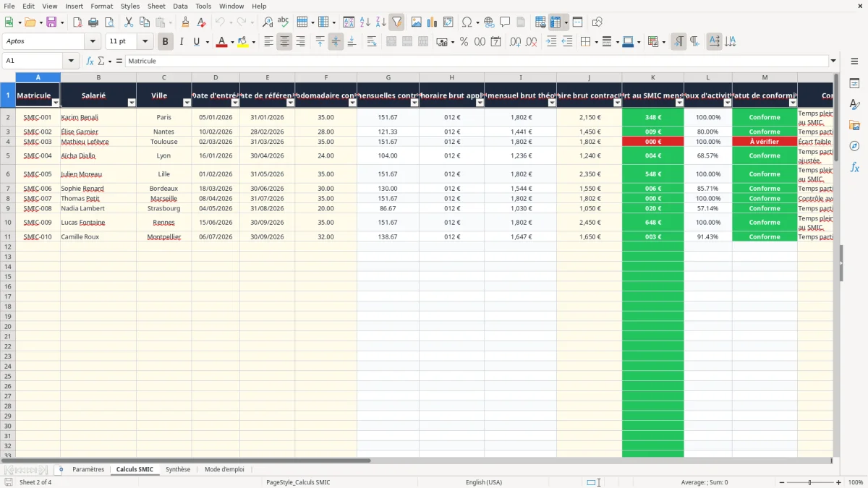This screenshot has width=868, height=488.
Task: Click the red font color swatch
Action: click(x=221, y=42)
